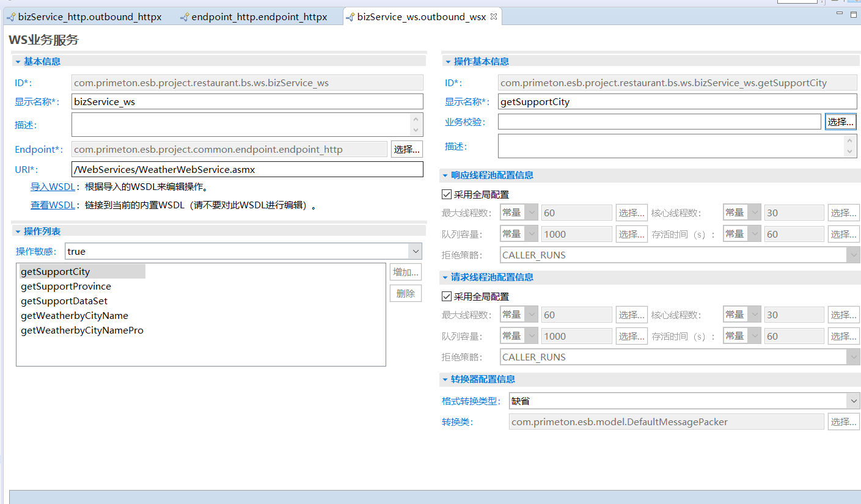
Task: Uncheck 采用全局配置 under 请求线程池配置信息
Action: 447,297
